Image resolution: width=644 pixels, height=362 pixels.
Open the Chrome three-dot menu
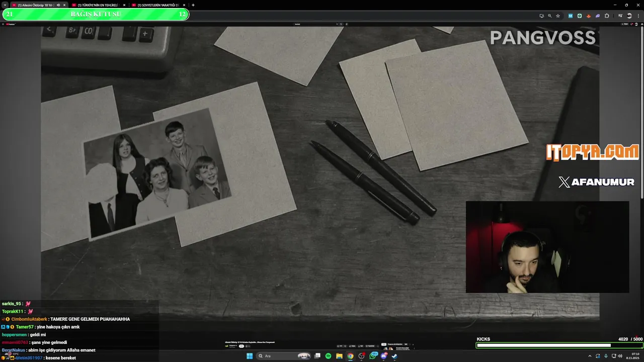click(638, 16)
